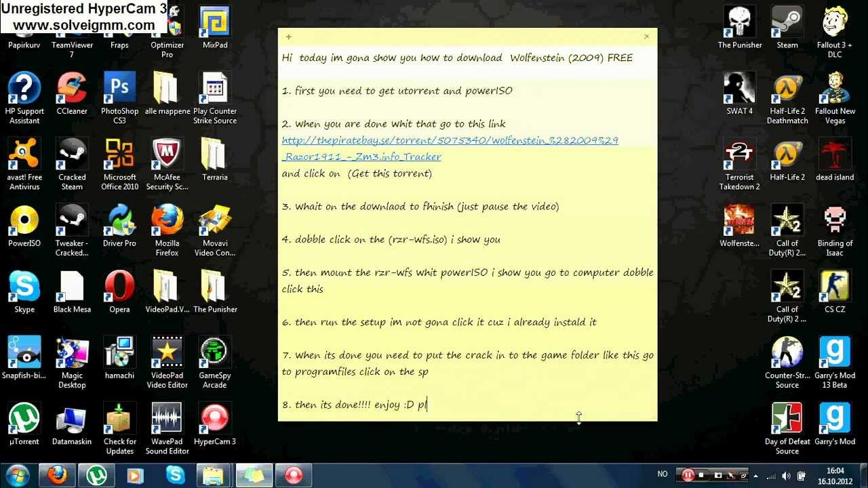Pause HyperCam recording in the tray

coord(688,475)
